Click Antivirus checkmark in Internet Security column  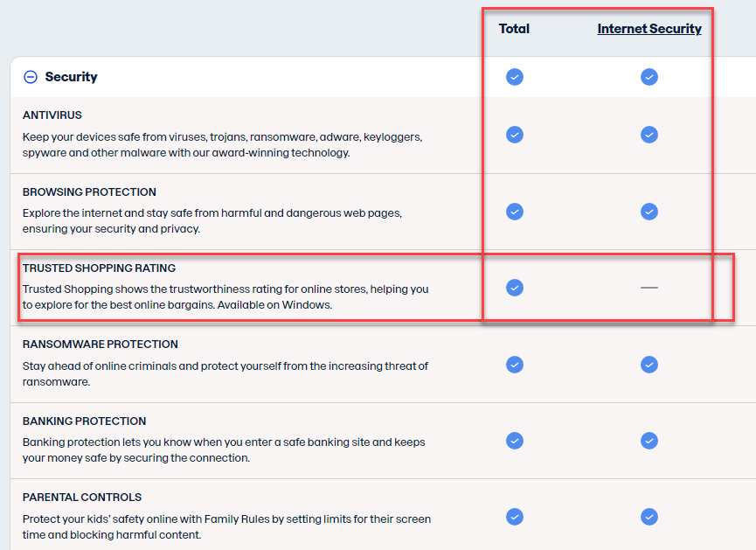[648, 135]
